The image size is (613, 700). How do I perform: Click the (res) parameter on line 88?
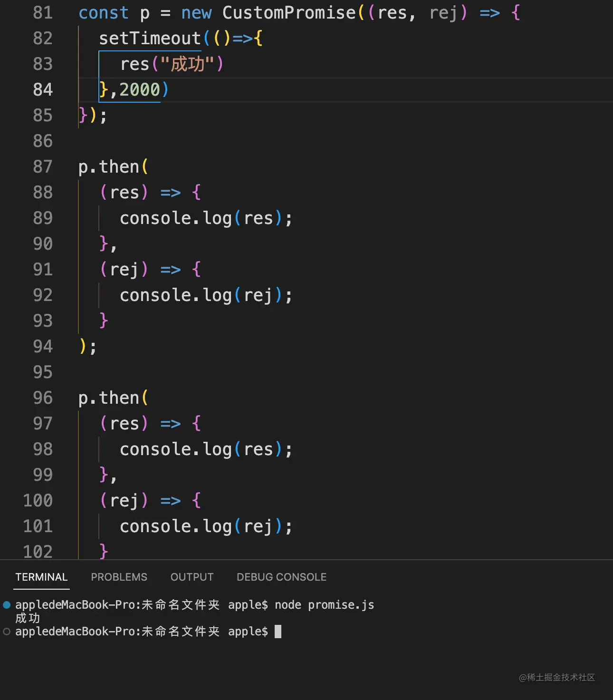pyautogui.click(x=124, y=192)
